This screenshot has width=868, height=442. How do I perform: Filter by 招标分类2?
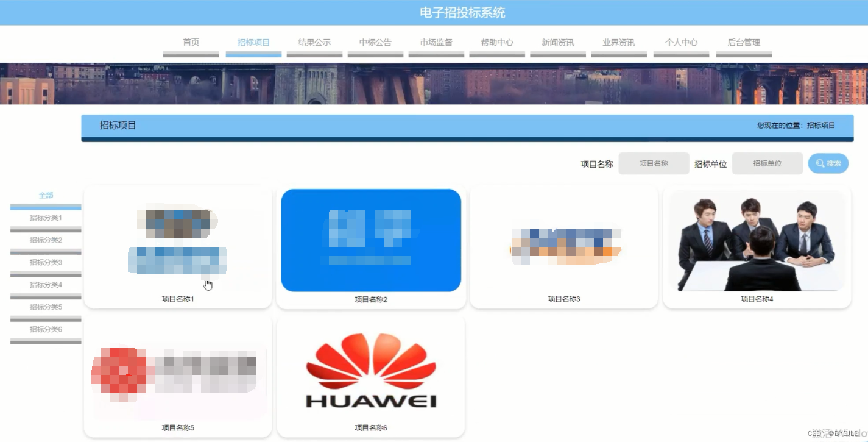(46, 243)
